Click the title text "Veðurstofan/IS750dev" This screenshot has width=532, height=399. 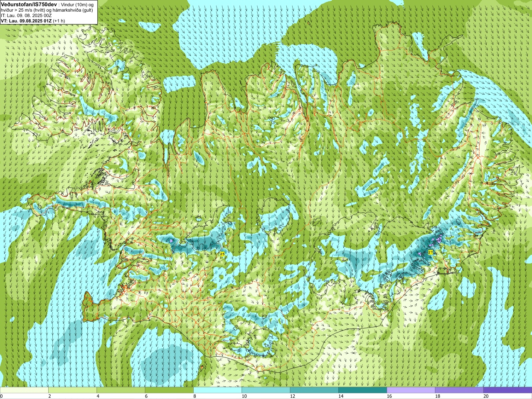coord(29,4)
